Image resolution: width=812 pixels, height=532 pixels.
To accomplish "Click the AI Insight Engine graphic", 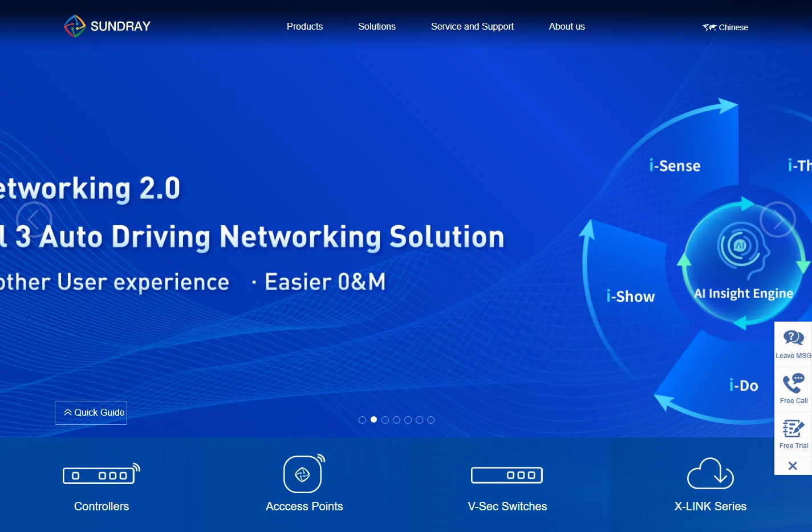I will pos(744,263).
